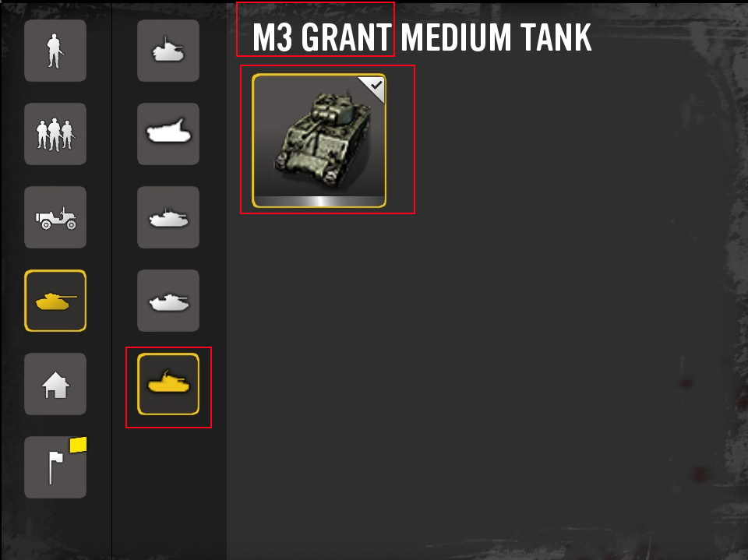Click the M3 GRANT title text
Screen dimensions: 748x560
point(323,37)
